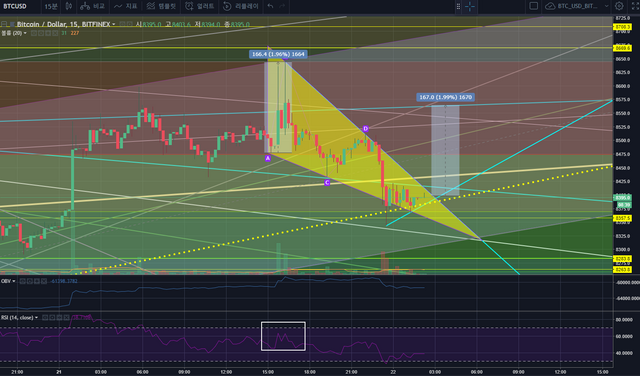Click the yellow 8357.5 price label
The width and height of the screenshot is (640, 376).
click(x=622, y=218)
